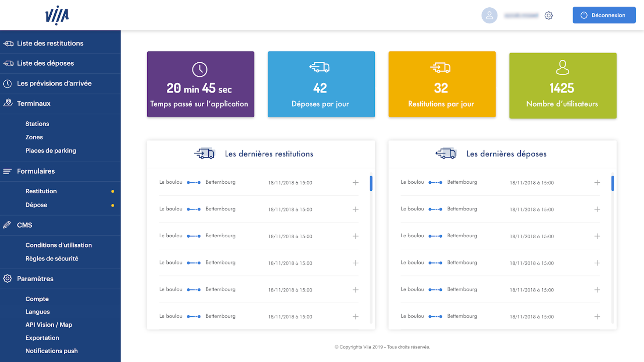Click the yellow Restitutions par jour card
Viewport: 644px width, 362px height.
coord(442,84)
